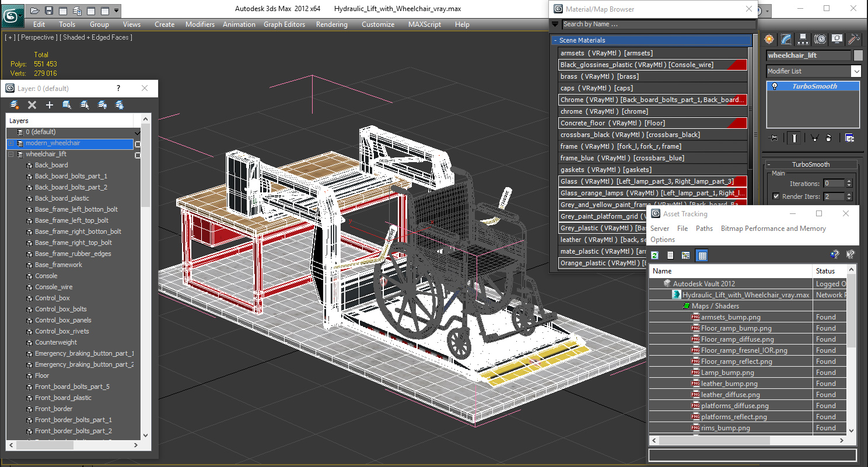
Task: Click Delete layer X icon in Layer dialog
Action: tap(32, 105)
